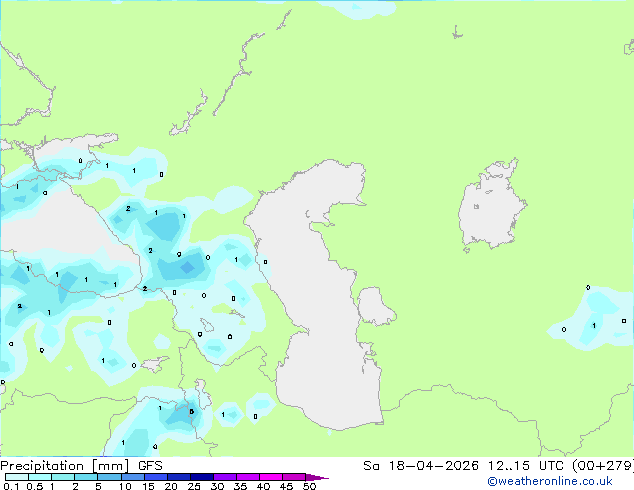The width and height of the screenshot is (634, 490).
Task: Click the precipitation value '5' on the map
Action: 192,412
